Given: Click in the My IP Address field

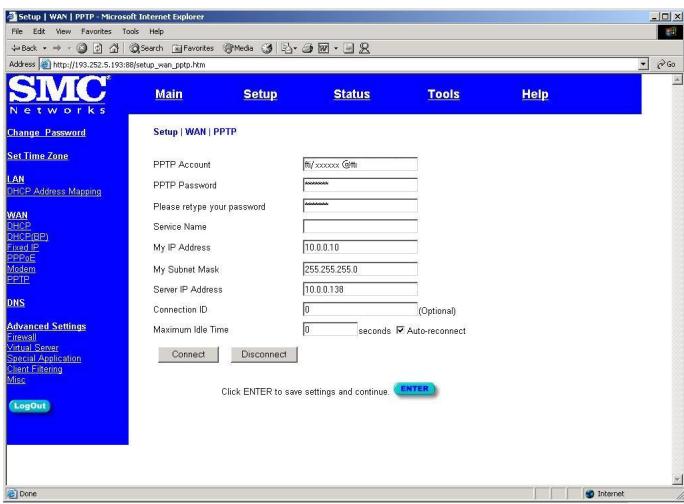Looking at the screenshot, I should tap(360, 247).
